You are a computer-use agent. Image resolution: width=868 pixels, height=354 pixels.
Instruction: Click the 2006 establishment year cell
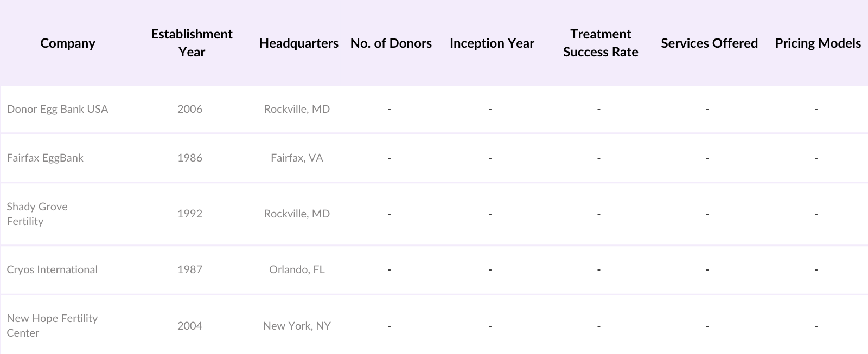(x=190, y=109)
